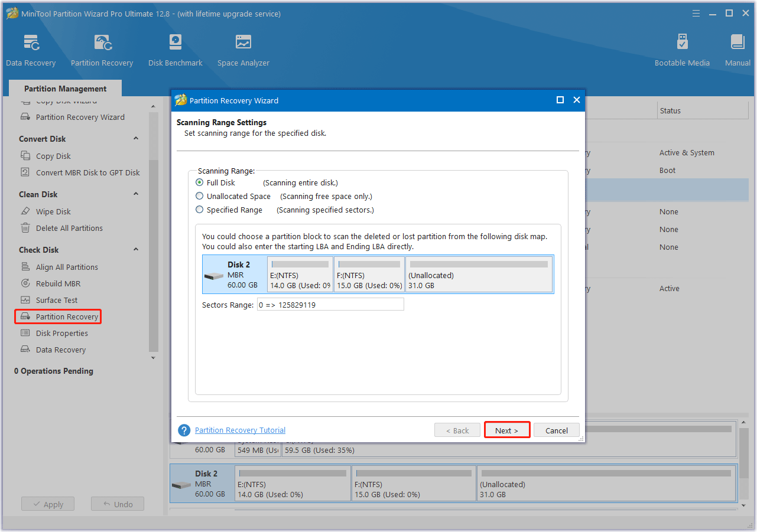The height and width of the screenshot is (532, 757).
Task: Click the Sectors Range input field
Action: coord(330,305)
